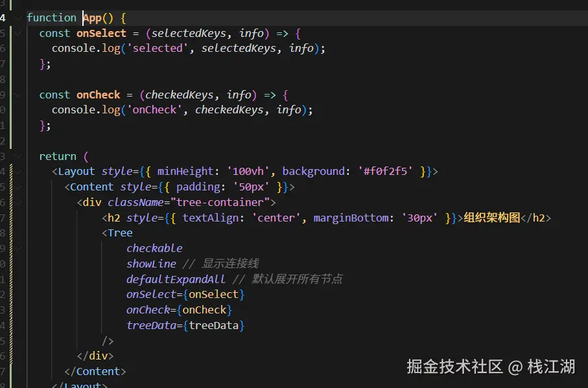Collapse the function App() fold chevron
This screenshot has width=588, height=388.
(x=18, y=18)
